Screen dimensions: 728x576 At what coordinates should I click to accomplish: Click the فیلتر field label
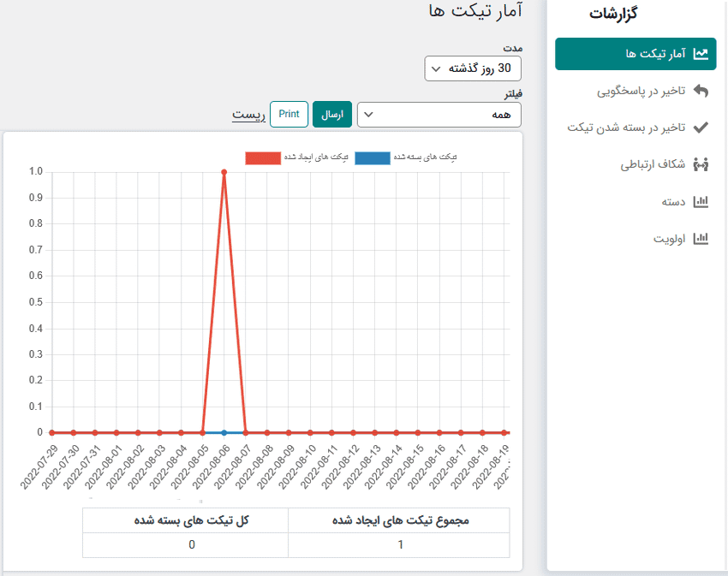coord(513,94)
